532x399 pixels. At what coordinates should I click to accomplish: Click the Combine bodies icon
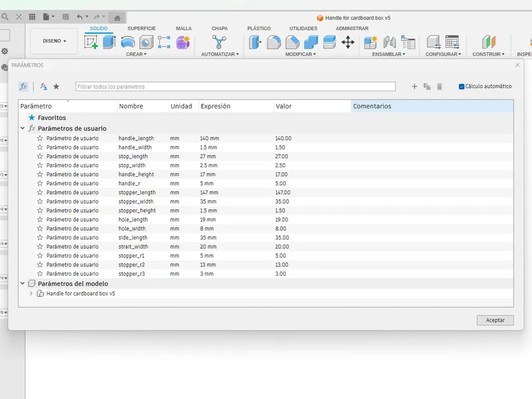click(x=311, y=42)
